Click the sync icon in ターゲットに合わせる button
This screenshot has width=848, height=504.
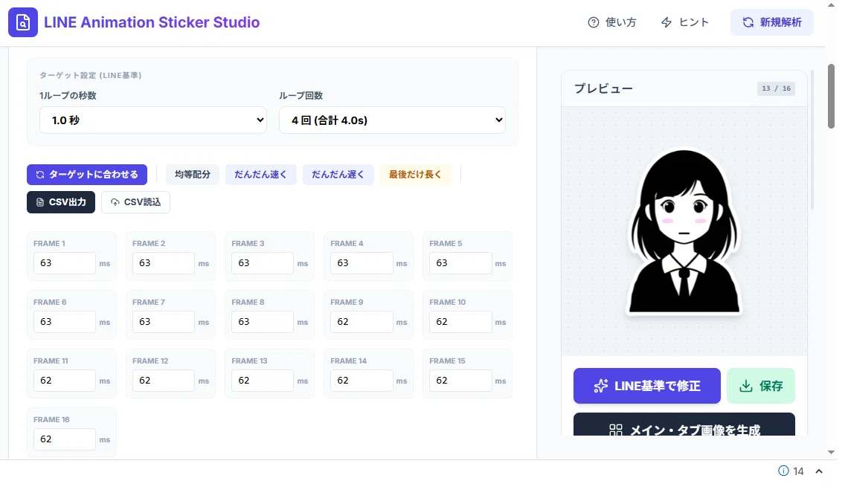click(40, 175)
